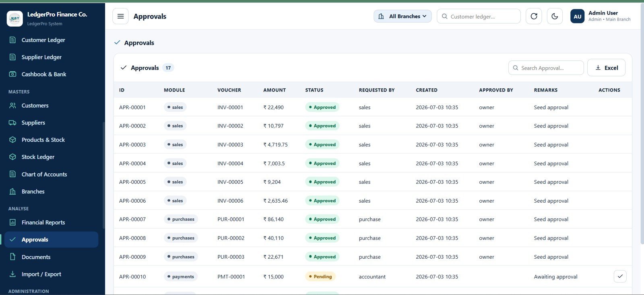Click the building icon in All Branches selector

click(x=381, y=16)
